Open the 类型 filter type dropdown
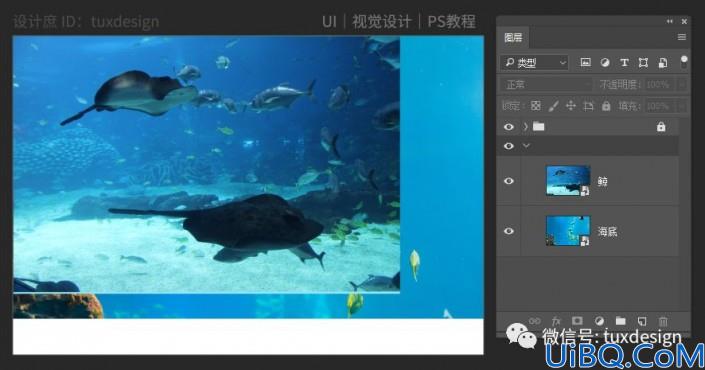The width and height of the screenshot is (705, 370). [x=535, y=62]
